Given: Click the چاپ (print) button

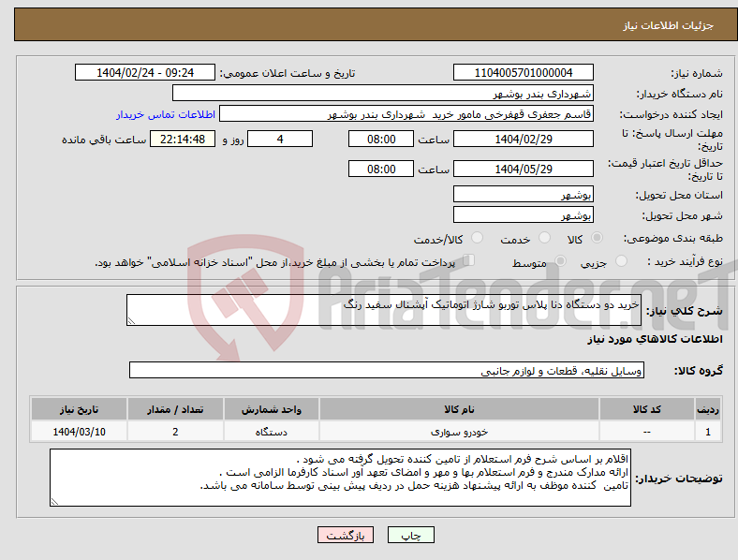Looking at the screenshot, I should [x=410, y=535].
